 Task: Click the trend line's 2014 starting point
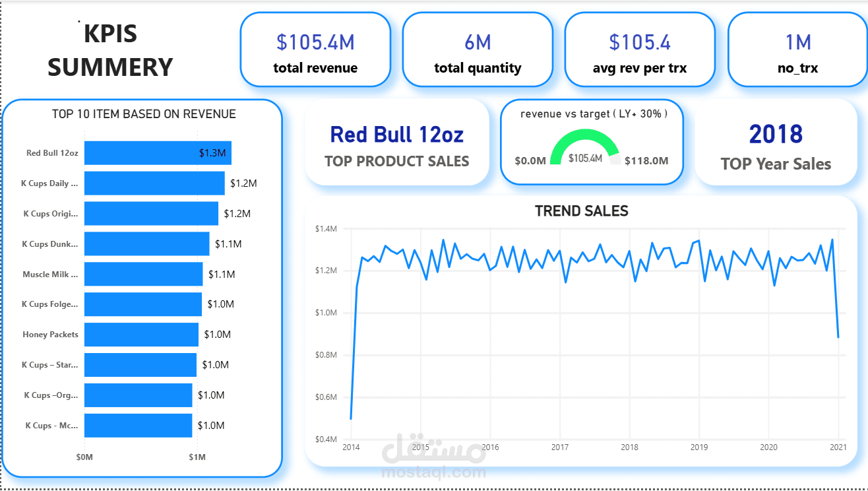coord(351,418)
